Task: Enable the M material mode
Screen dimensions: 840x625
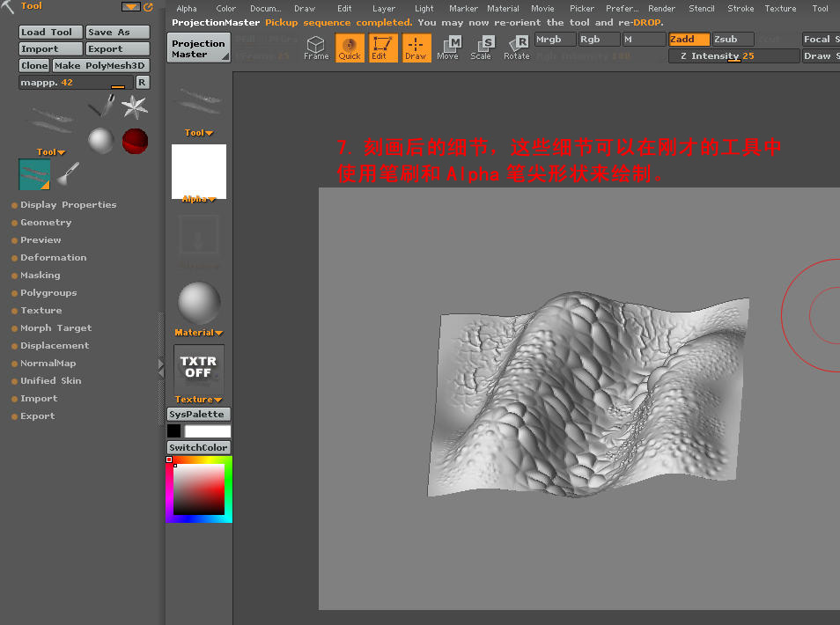Action: coord(644,40)
